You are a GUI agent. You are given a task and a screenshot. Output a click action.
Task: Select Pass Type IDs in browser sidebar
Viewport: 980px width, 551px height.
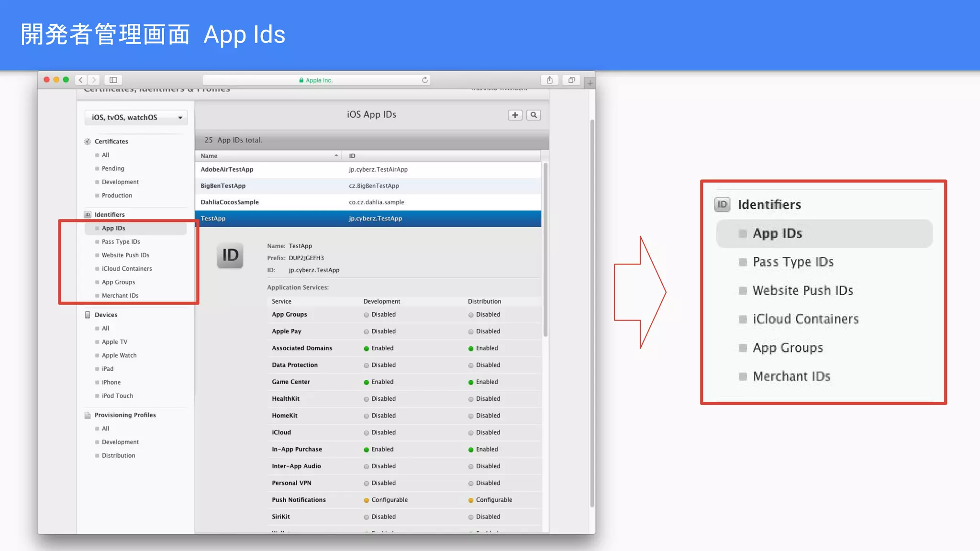click(x=121, y=242)
